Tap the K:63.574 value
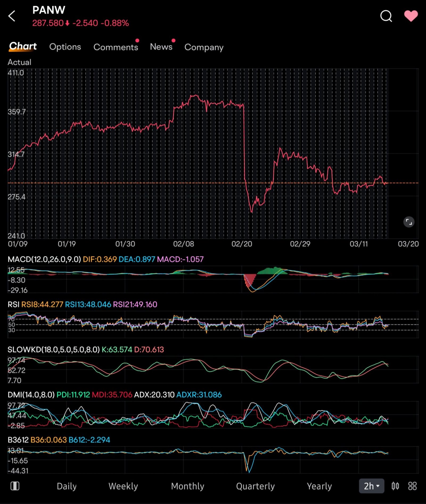 (x=117, y=350)
